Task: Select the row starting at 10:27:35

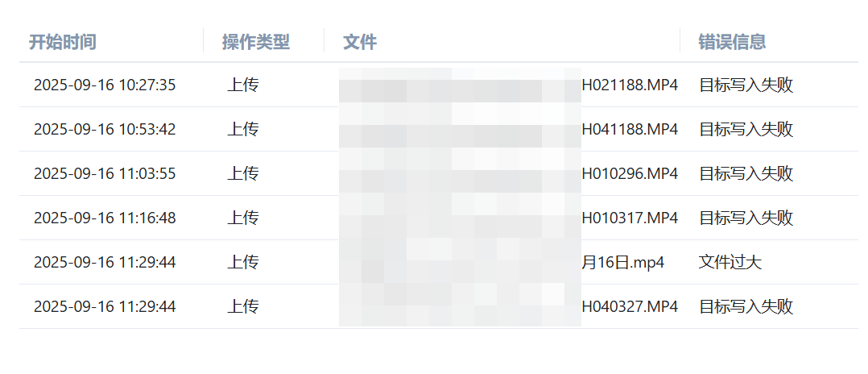Action: pos(438,85)
